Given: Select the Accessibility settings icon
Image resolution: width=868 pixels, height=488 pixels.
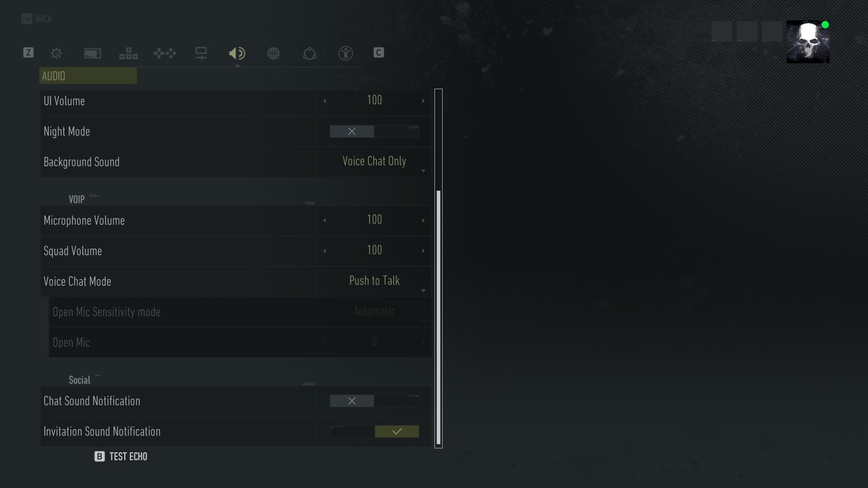Looking at the screenshot, I should pyautogui.click(x=345, y=53).
